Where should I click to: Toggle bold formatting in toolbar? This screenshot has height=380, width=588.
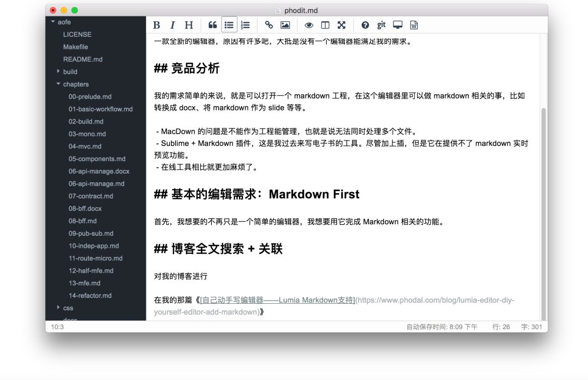pos(157,25)
